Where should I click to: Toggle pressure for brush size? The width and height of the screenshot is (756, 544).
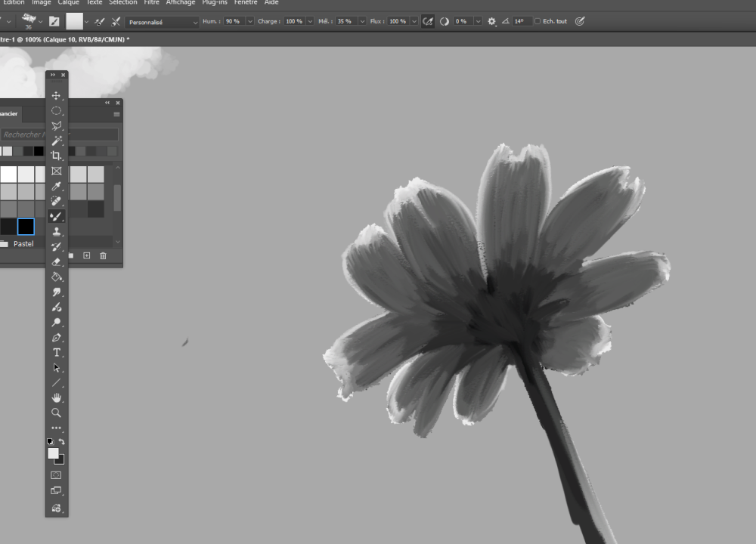pyautogui.click(x=580, y=21)
